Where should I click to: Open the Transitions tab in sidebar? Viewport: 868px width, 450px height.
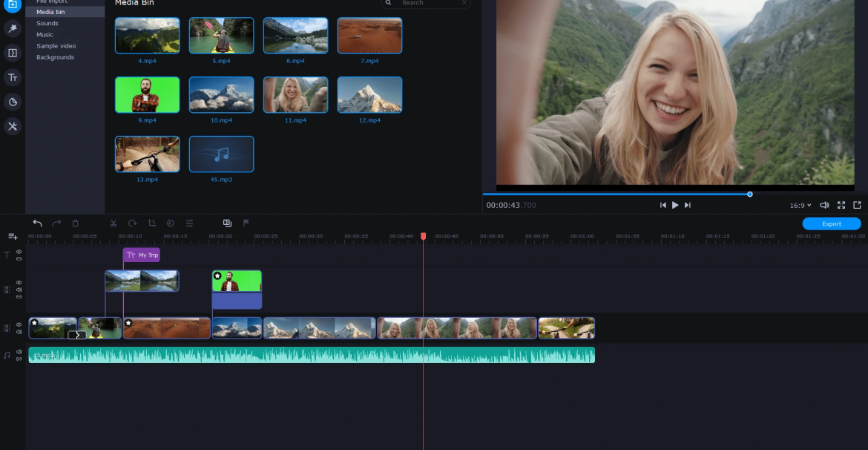(12, 53)
